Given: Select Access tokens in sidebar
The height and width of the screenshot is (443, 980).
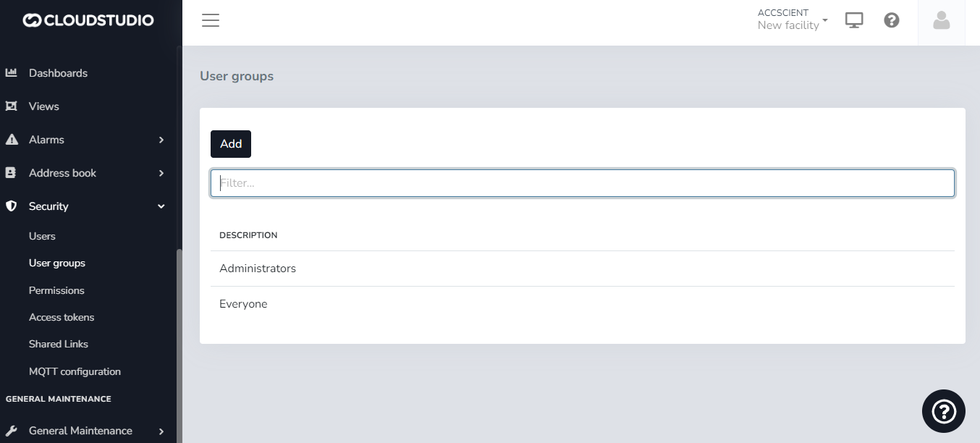Looking at the screenshot, I should point(62,317).
